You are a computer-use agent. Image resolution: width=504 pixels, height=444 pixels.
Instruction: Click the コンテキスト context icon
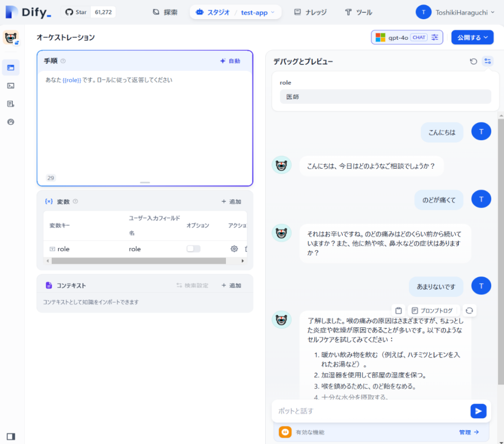pyautogui.click(x=49, y=285)
